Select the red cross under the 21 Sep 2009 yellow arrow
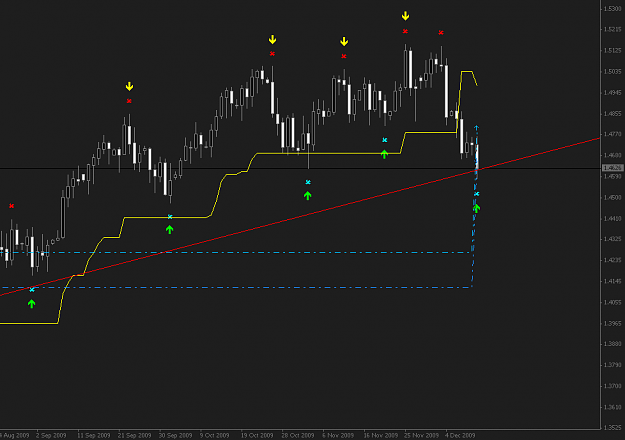This screenshot has width=625, height=440. [x=129, y=101]
